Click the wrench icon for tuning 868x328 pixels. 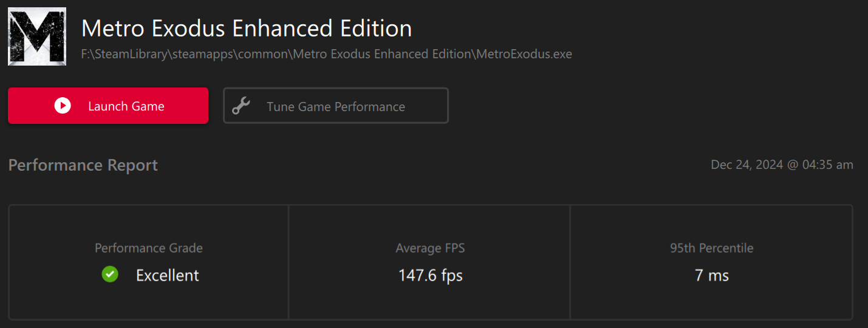click(241, 106)
